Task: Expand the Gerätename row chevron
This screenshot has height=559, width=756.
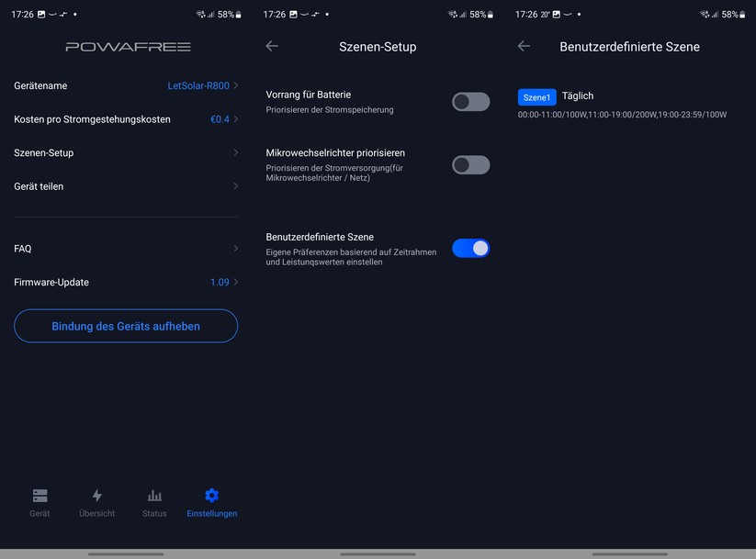Action: [236, 85]
